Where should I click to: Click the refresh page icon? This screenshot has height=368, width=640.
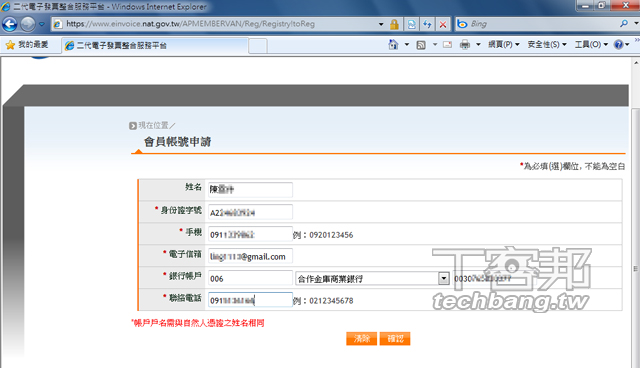(427, 24)
